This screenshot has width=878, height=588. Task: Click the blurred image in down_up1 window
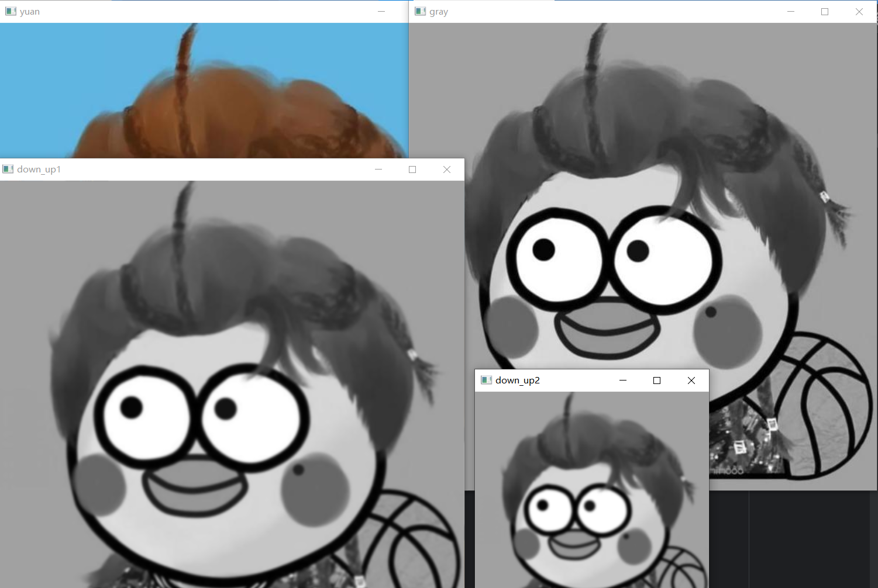click(x=232, y=384)
